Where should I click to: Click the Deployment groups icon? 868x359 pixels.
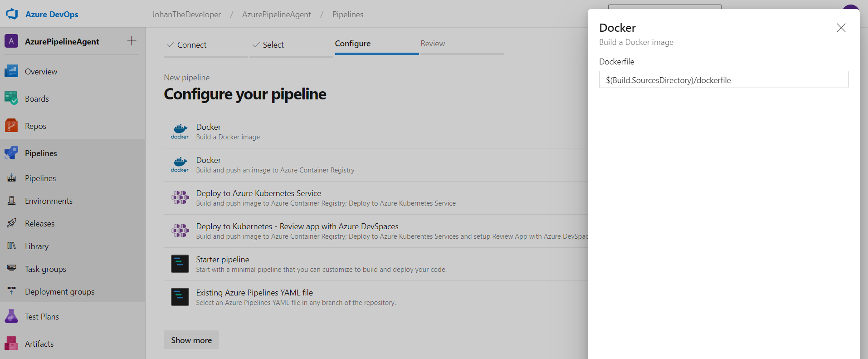pyautogui.click(x=12, y=290)
